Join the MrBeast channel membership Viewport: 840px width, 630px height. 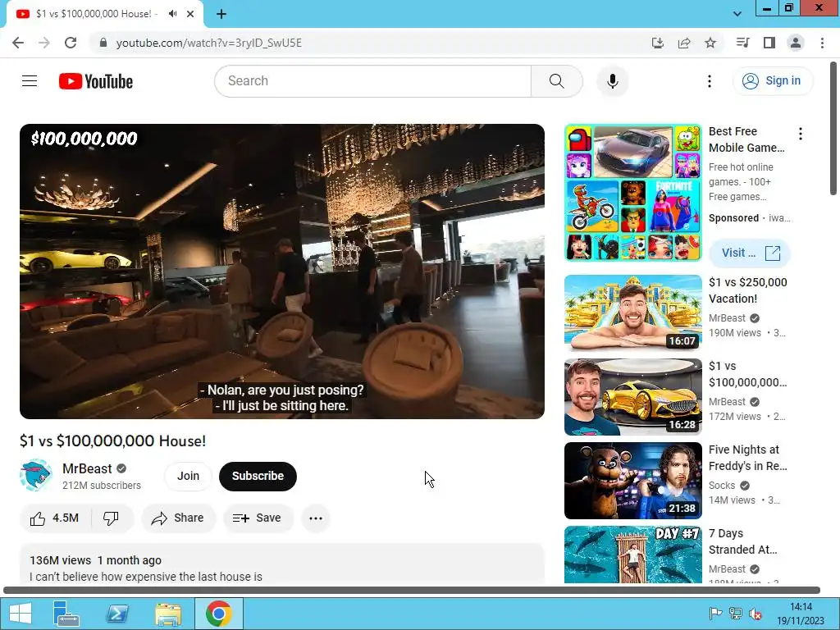188,476
